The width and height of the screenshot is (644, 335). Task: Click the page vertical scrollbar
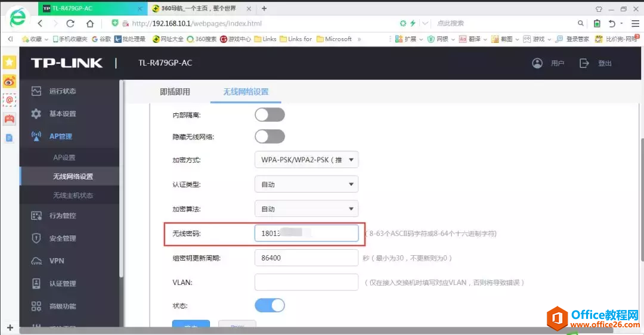point(642,200)
